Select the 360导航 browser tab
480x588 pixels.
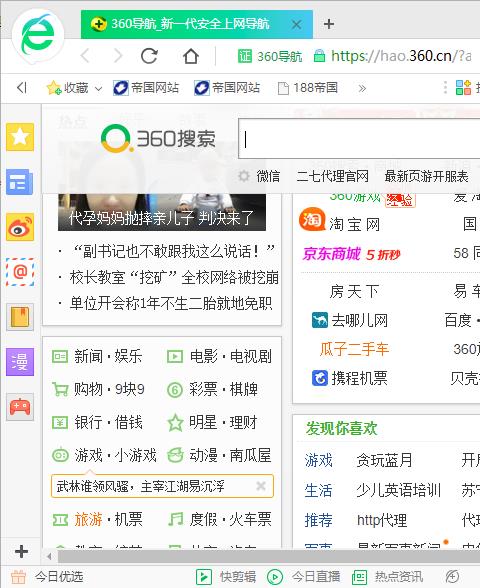click(x=197, y=24)
